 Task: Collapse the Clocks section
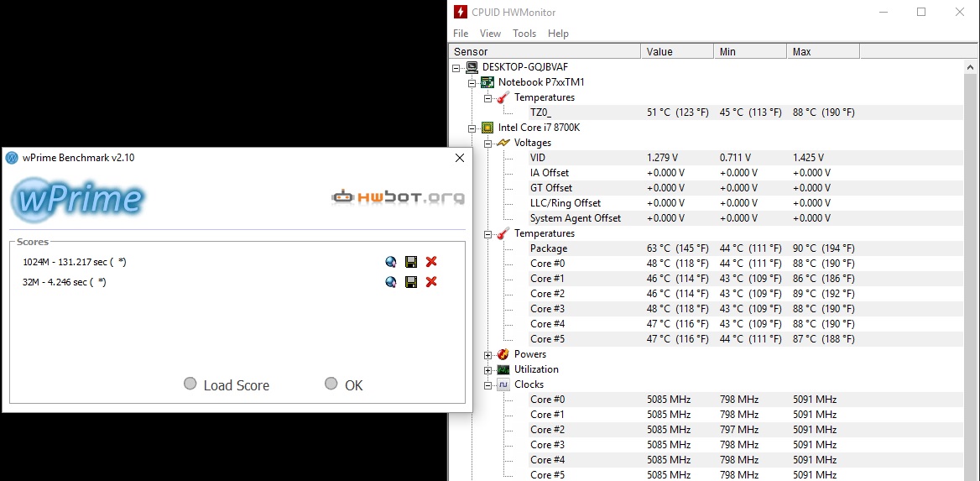[x=488, y=385]
